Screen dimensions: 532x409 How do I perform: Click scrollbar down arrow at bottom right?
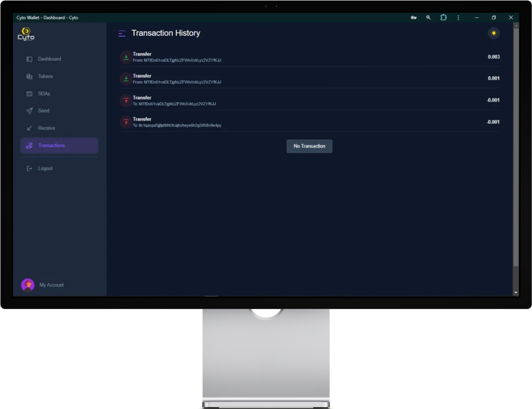[516, 292]
